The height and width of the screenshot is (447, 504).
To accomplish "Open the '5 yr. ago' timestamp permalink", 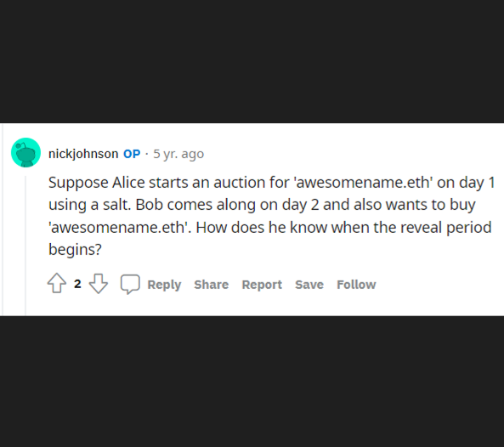I will tap(178, 154).
